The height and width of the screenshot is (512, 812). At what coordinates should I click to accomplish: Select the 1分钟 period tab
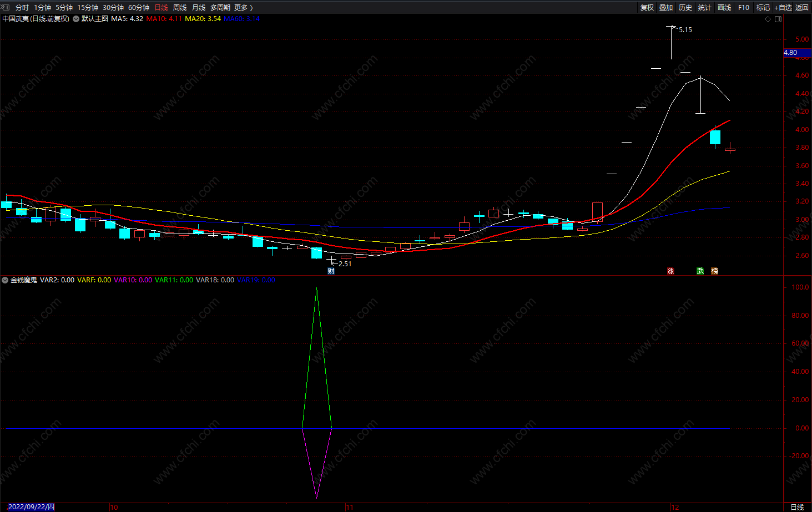(42, 8)
